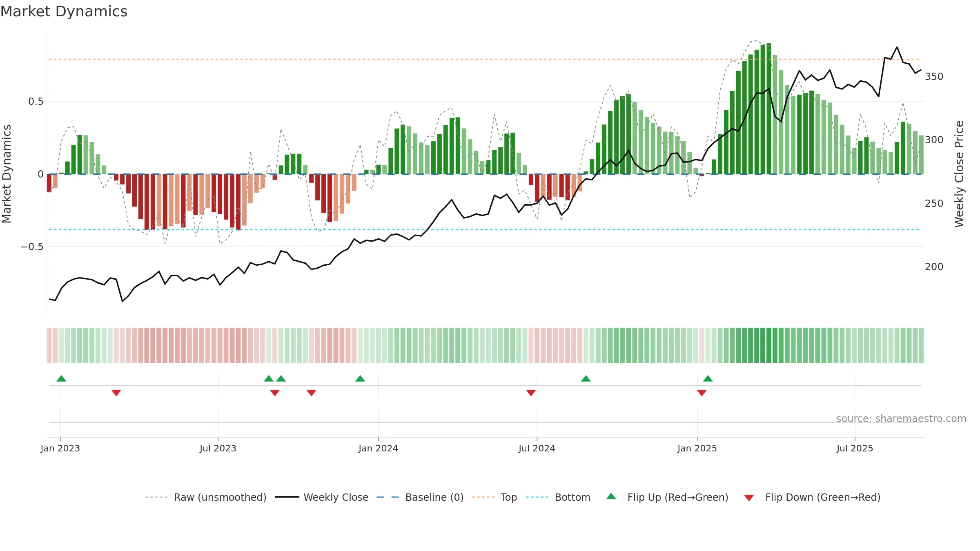980x551 pixels.
Task: Click the Weekly Close Price axis title
Action: tap(959, 174)
